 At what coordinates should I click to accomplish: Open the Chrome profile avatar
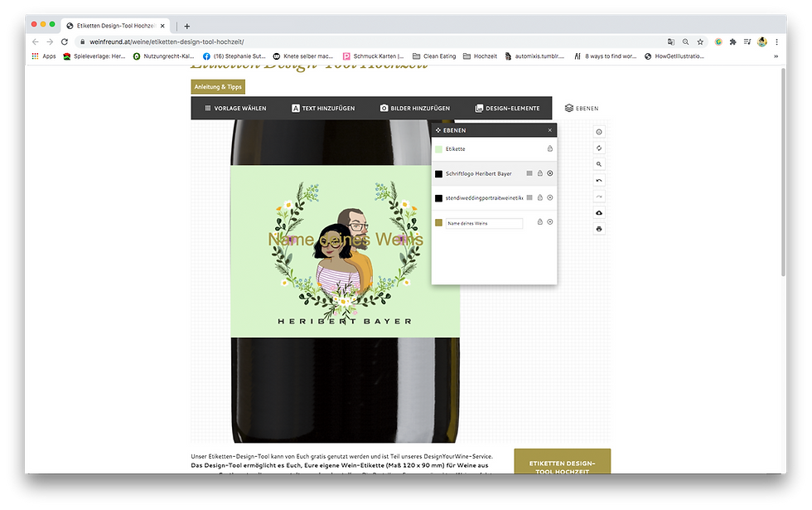761,42
